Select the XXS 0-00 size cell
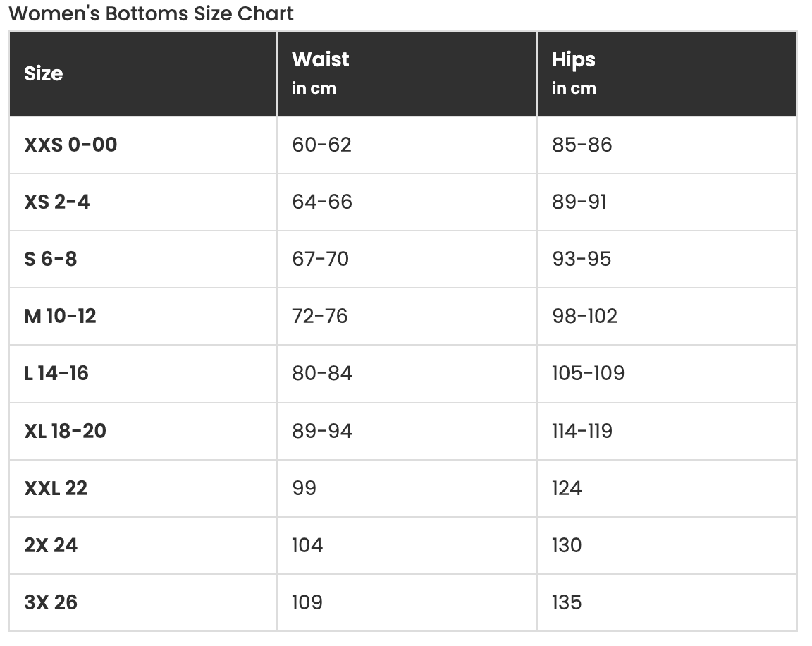812x646 pixels. (70, 145)
